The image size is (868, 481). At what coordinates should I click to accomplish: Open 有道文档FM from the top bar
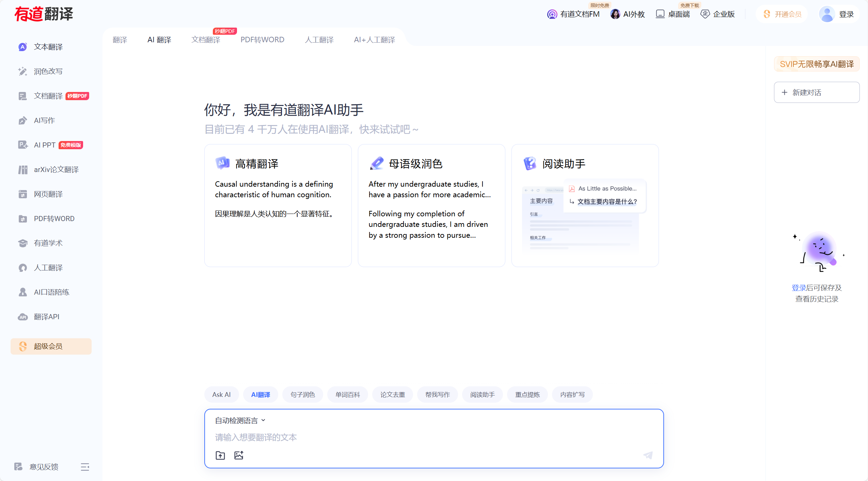573,14
